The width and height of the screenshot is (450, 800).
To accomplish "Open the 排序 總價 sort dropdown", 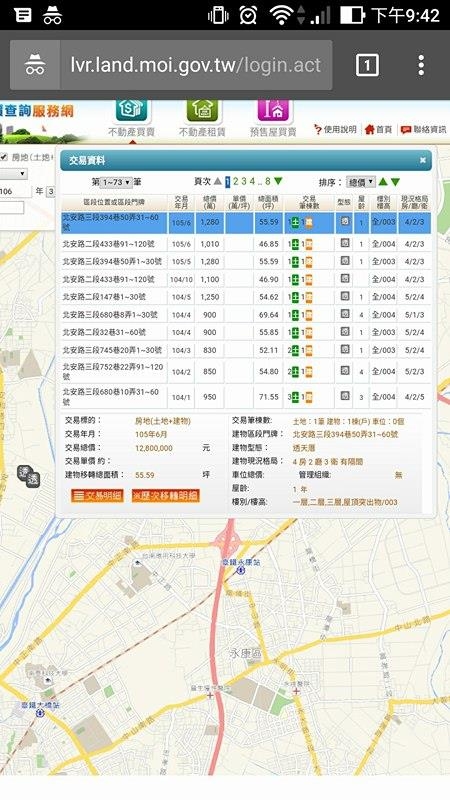I will [361, 182].
